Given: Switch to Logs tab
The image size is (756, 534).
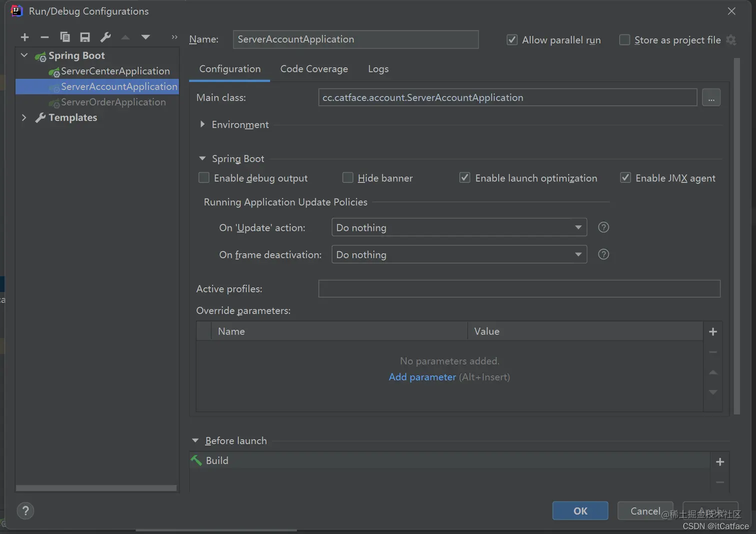Looking at the screenshot, I should [x=378, y=69].
